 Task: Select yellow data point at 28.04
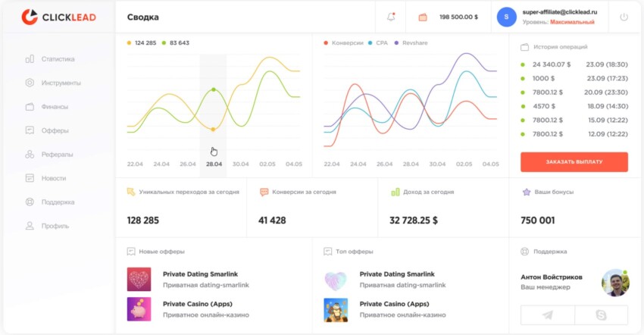pos(213,129)
